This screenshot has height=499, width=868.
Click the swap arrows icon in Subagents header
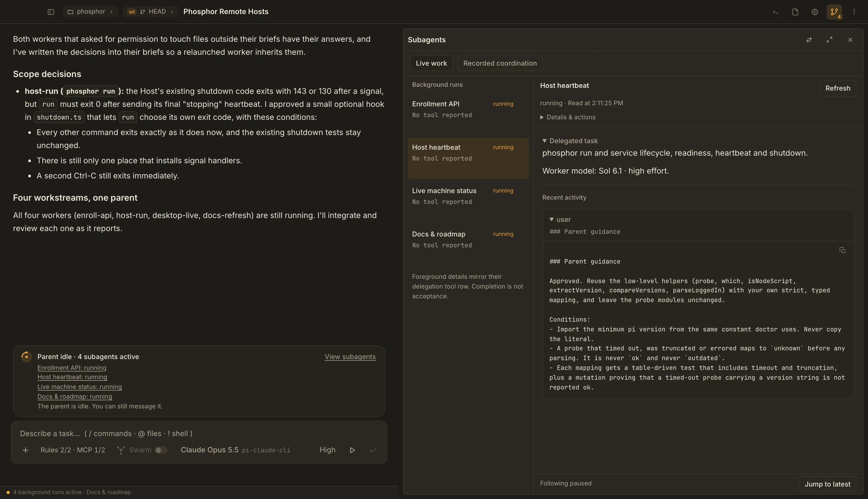pyautogui.click(x=809, y=40)
